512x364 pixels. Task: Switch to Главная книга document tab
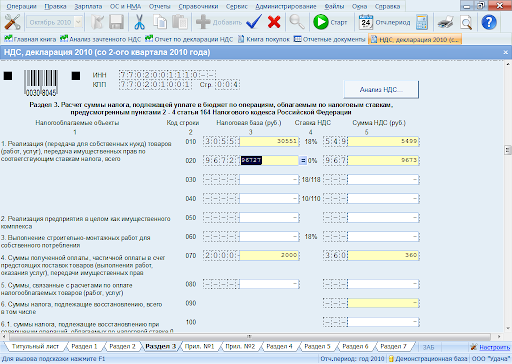click(x=30, y=39)
